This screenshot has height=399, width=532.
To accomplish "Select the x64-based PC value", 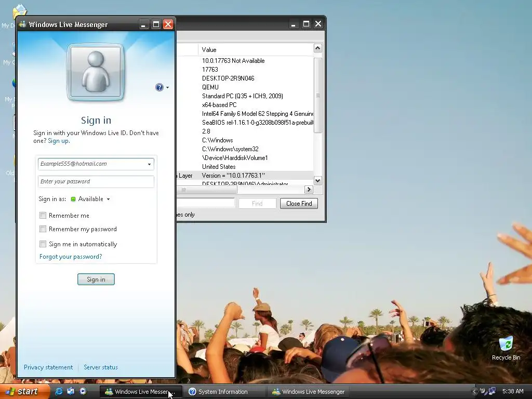I will pos(219,105).
